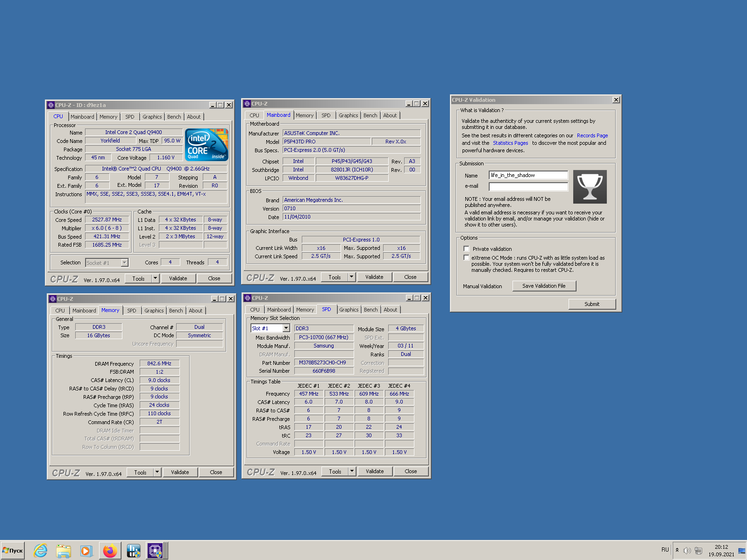Open Memory tab in SPD window

pos(305,310)
